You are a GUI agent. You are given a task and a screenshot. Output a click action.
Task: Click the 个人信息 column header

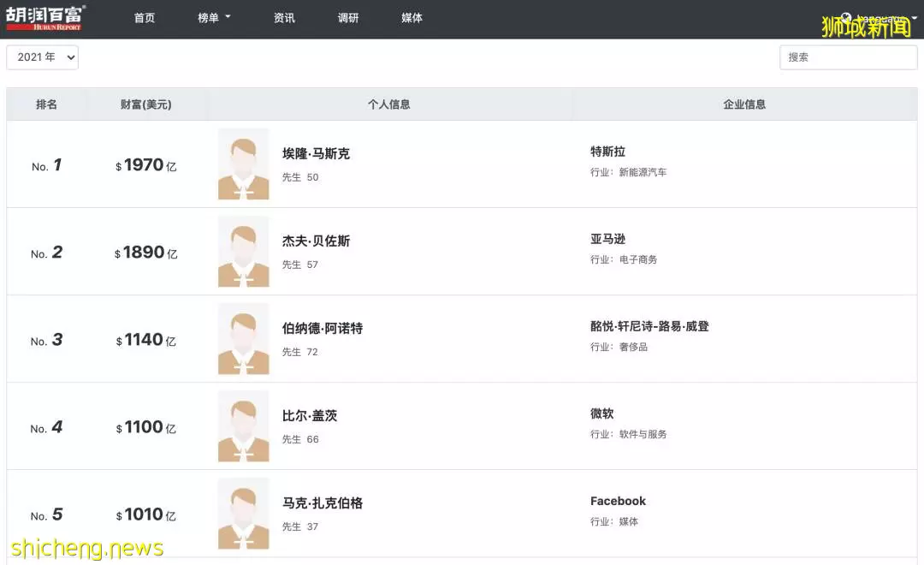pos(389,104)
